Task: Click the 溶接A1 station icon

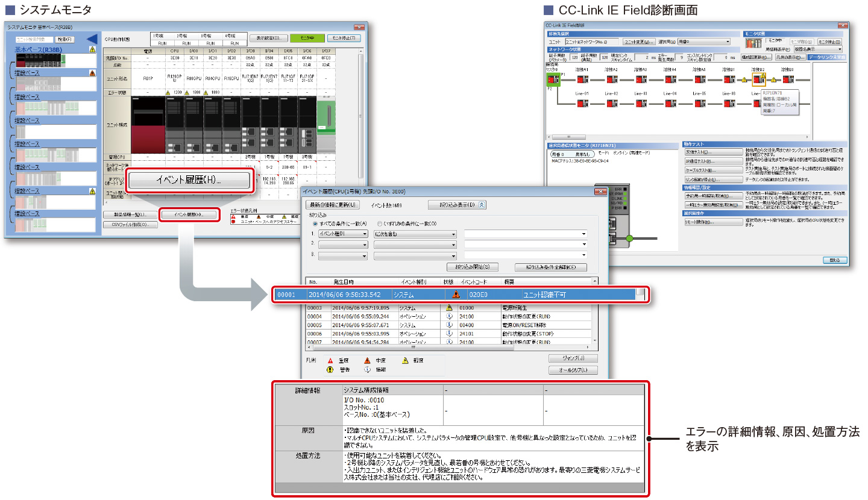Action: pos(582,79)
